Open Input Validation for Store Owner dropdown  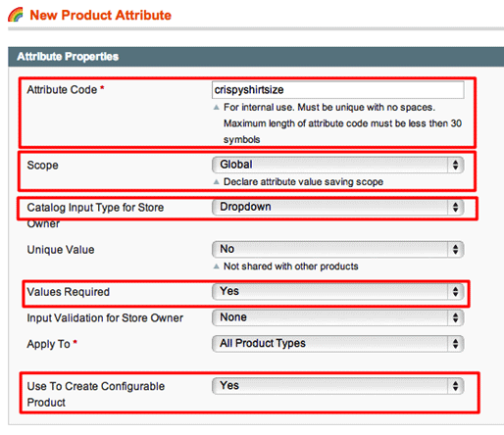coord(337,317)
